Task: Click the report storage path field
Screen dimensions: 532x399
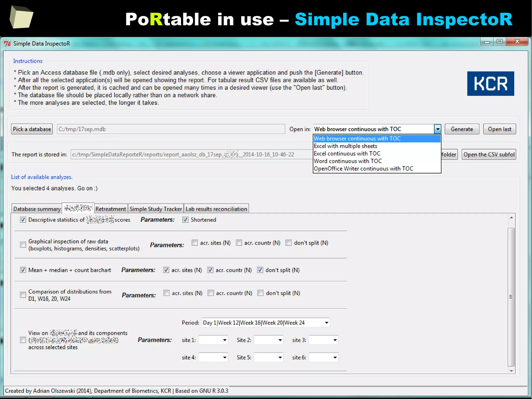Action: pos(192,155)
